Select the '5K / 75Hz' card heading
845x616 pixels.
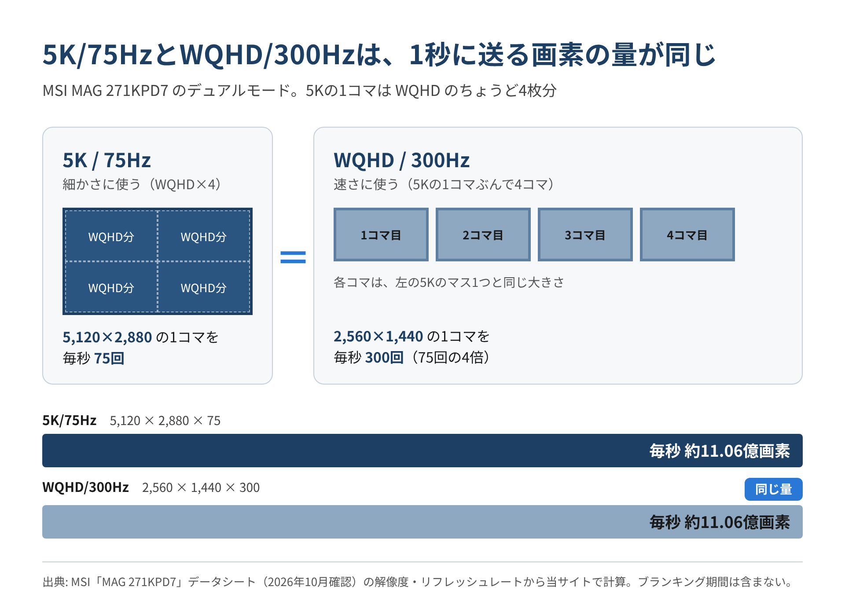click(x=107, y=160)
